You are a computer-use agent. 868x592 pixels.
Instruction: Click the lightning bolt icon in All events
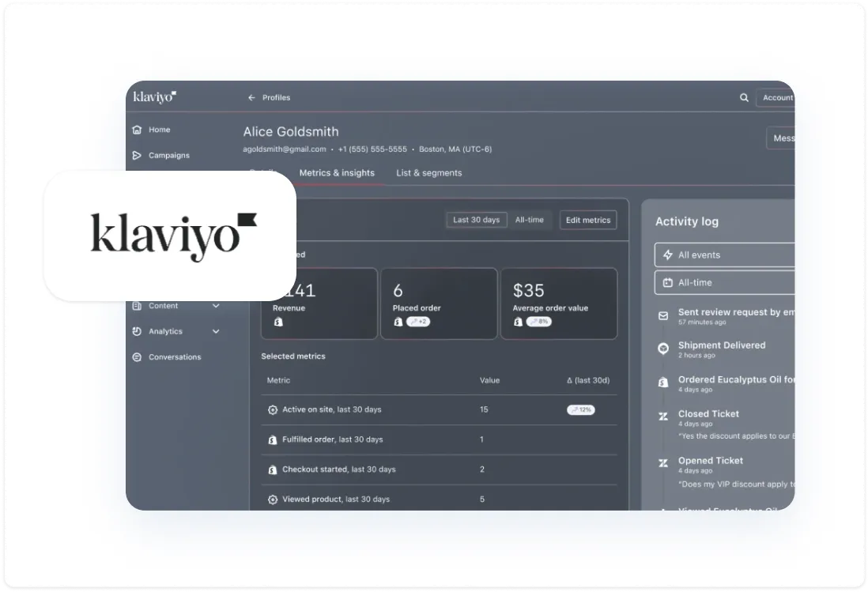(x=668, y=255)
